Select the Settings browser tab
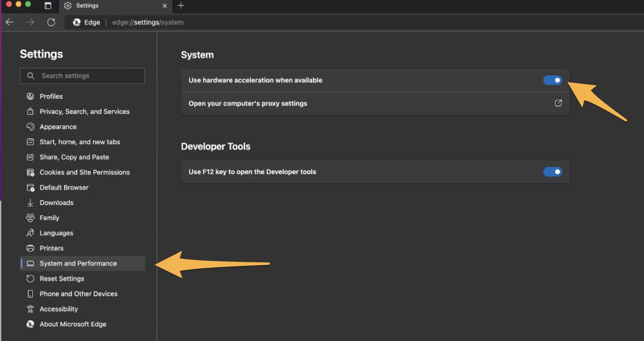The height and width of the screenshot is (341, 644). [116, 6]
